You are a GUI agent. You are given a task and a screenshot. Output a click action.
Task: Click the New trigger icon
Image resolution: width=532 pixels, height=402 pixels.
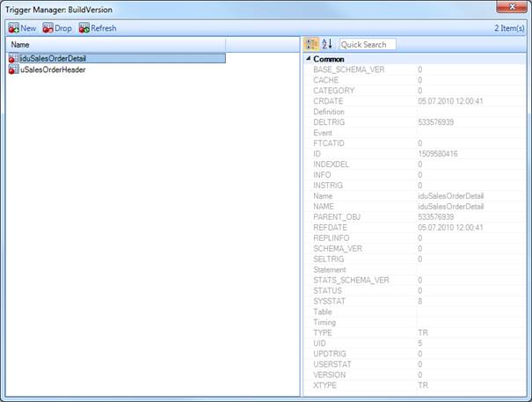(x=13, y=28)
